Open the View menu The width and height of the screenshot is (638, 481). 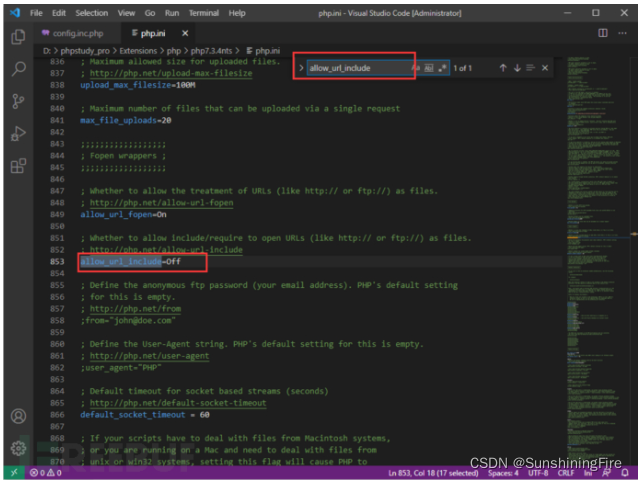(x=126, y=13)
